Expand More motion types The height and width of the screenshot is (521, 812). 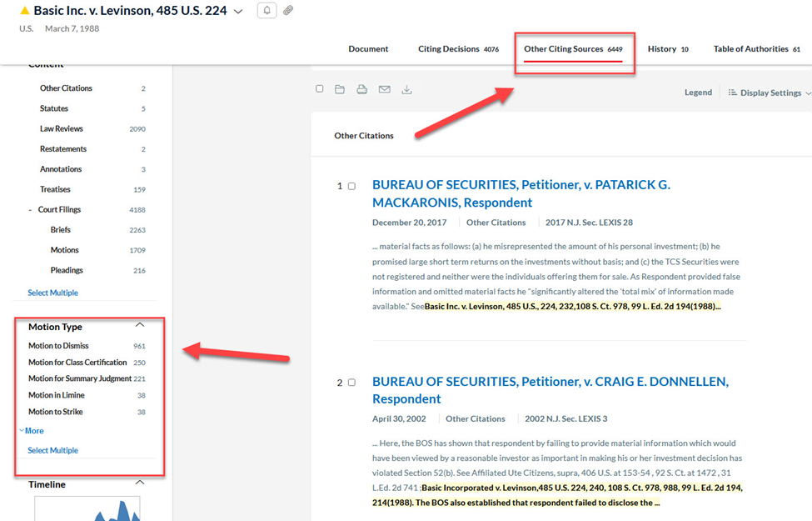(32, 431)
